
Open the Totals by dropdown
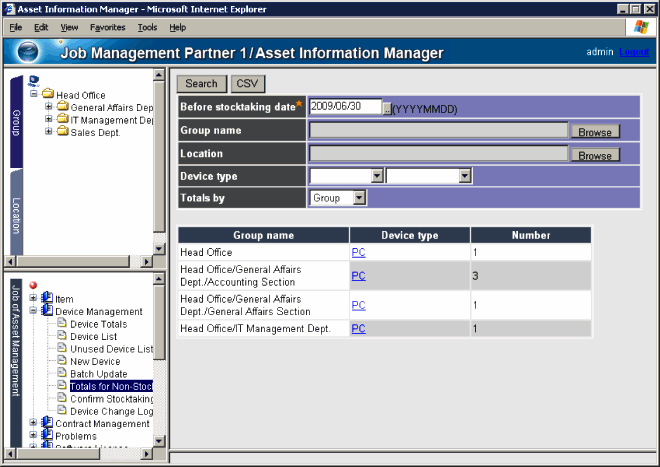tap(359, 198)
